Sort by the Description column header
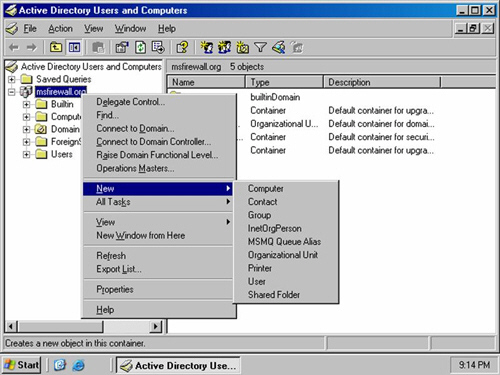The height and width of the screenshot is (375, 500). [x=382, y=82]
